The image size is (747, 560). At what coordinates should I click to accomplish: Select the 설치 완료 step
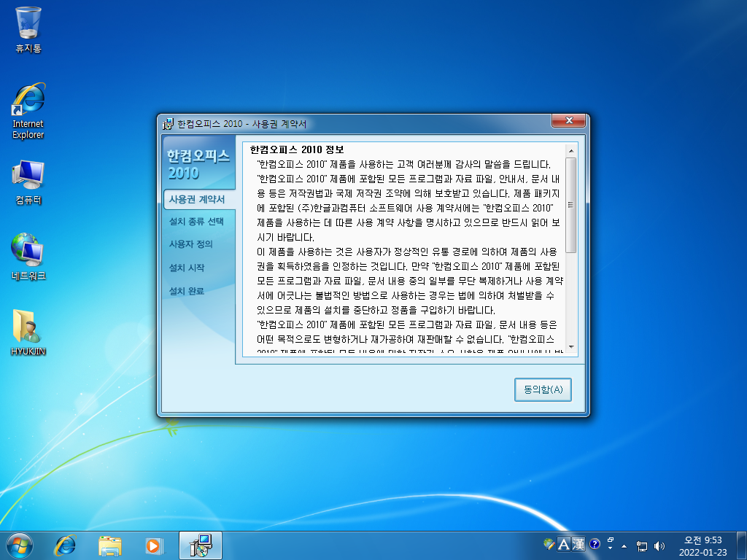(186, 291)
